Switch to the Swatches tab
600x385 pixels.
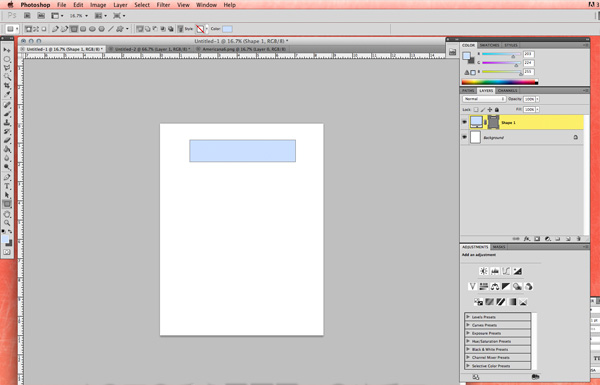(489, 45)
